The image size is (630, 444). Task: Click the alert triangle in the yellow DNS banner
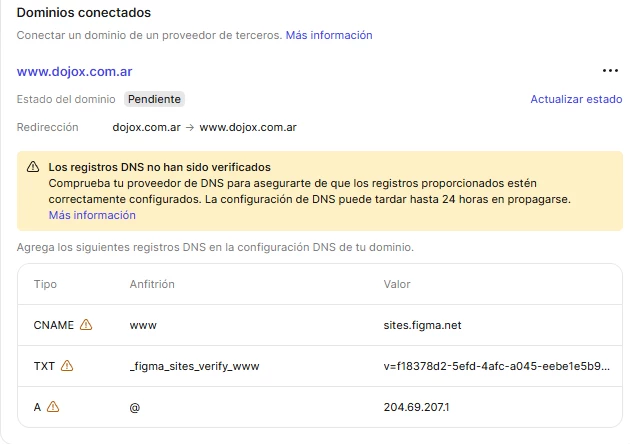(33, 167)
